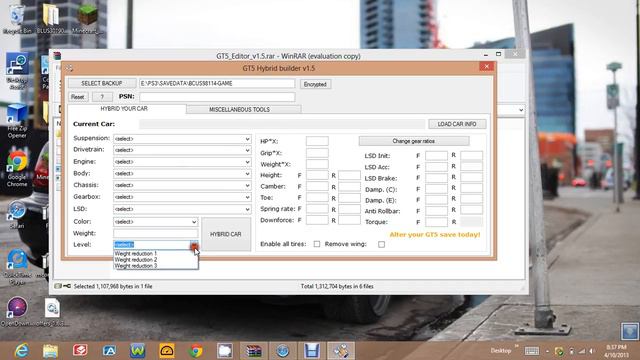Screen dimensions: 640x360
Task: Click the question mark help button
Action: point(102,97)
